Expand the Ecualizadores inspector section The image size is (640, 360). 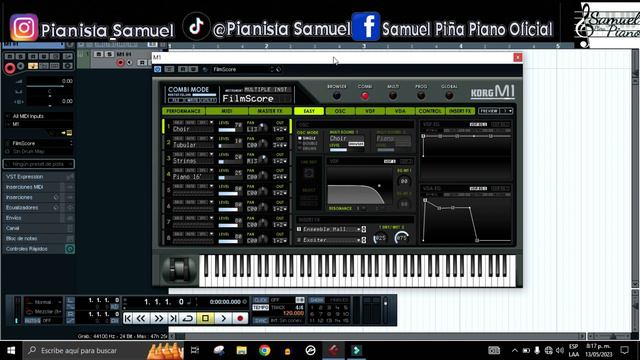pos(38,207)
